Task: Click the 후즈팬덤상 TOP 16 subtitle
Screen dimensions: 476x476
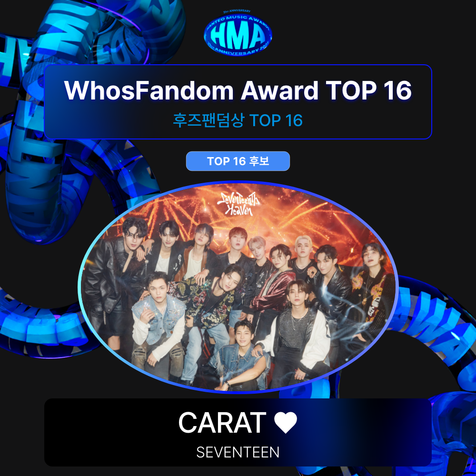Action: pyautogui.click(x=238, y=120)
